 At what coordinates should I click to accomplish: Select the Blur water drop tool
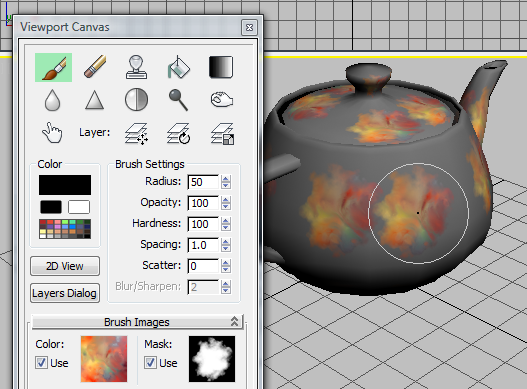(52, 100)
